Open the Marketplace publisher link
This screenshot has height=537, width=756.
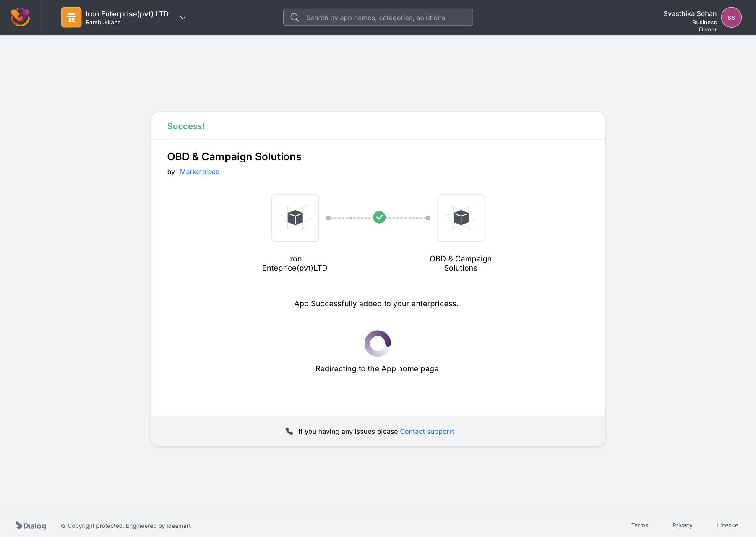coord(200,172)
